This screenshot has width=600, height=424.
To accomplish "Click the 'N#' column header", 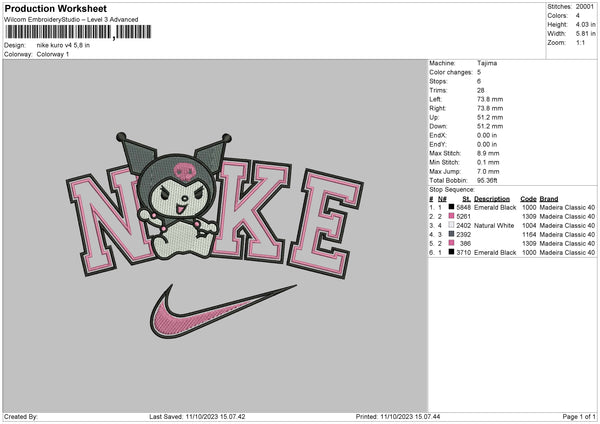I will [442, 199].
